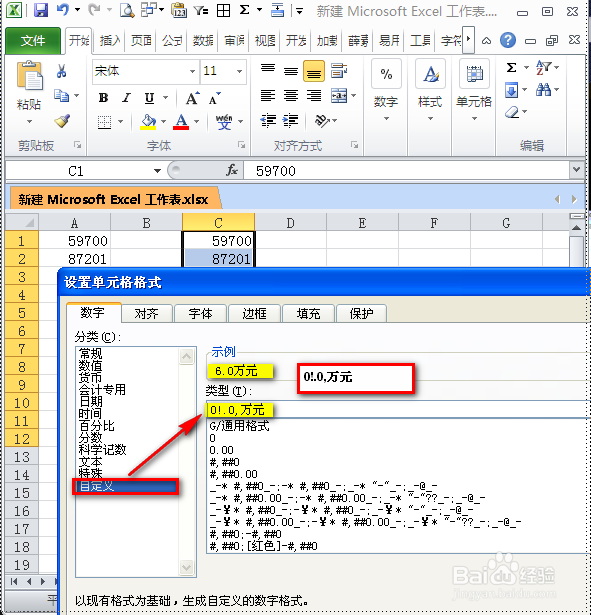Image resolution: width=591 pixels, height=615 pixels.
Task: Choose G/通用格式 in the type list
Action: click(239, 426)
